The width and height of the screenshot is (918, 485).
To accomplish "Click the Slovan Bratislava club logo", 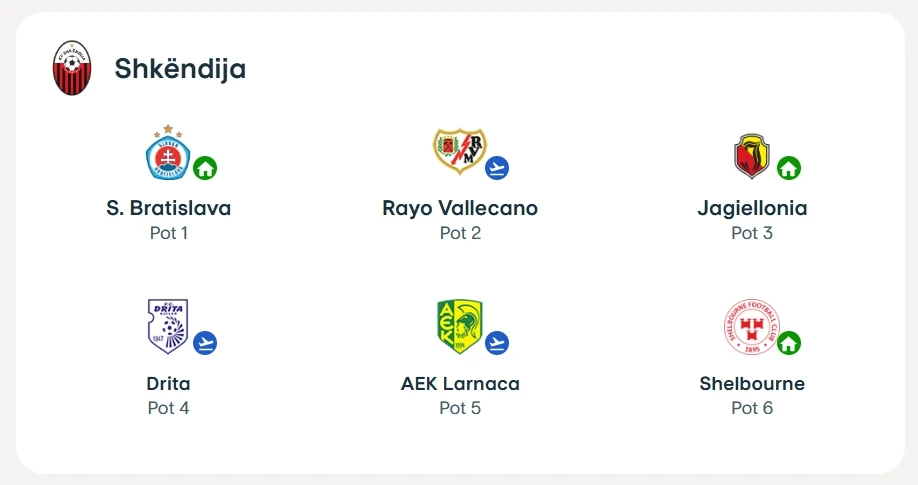I will (168, 152).
